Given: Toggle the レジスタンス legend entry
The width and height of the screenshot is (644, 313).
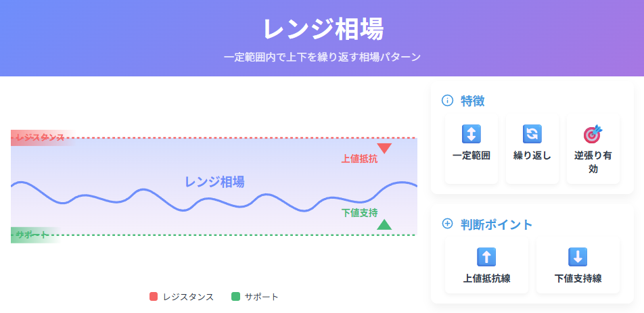Looking at the screenshot, I should (x=181, y=297).
